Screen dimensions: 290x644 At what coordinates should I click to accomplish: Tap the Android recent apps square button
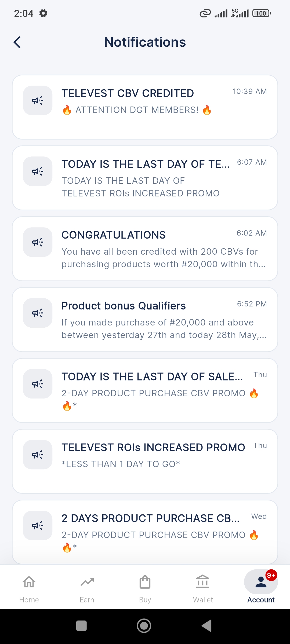tap(81, 626)
